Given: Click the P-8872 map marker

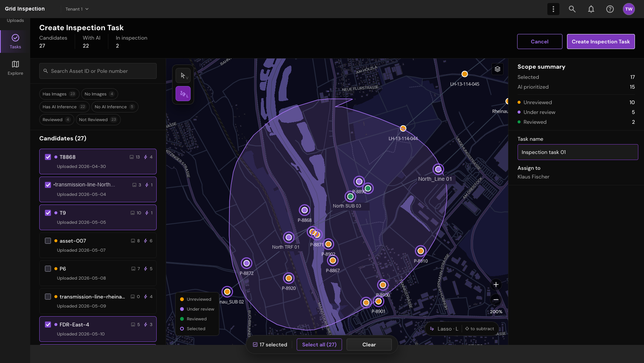Looking at the screenshot, I should pos(247,263).
